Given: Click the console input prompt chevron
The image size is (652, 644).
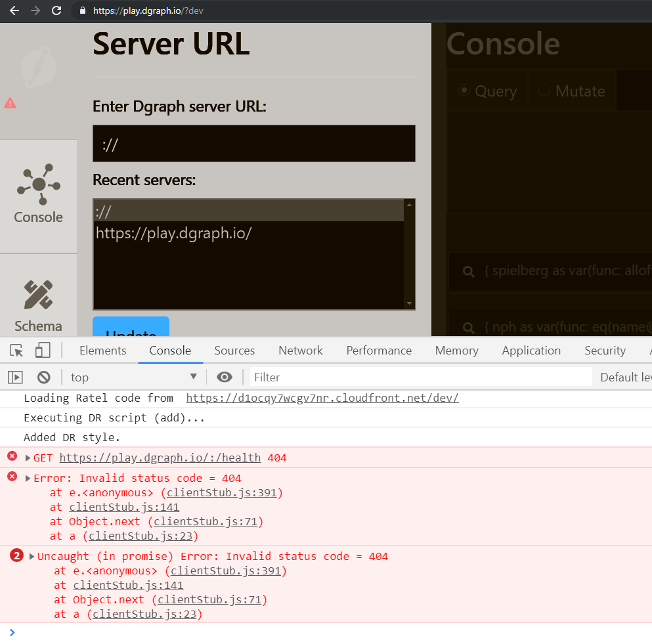Looking at the screenshot, I should point(12,632).
